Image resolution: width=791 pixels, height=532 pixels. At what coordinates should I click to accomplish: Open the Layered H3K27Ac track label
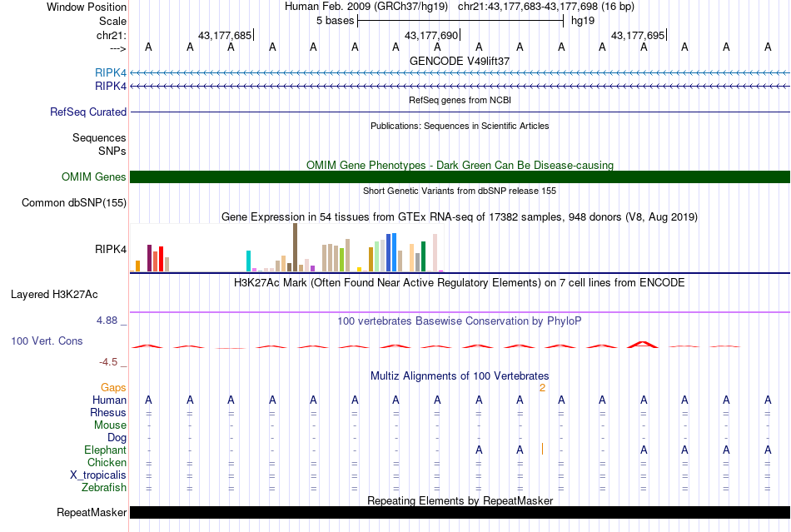pyautogui.click(x=54, y=295)
